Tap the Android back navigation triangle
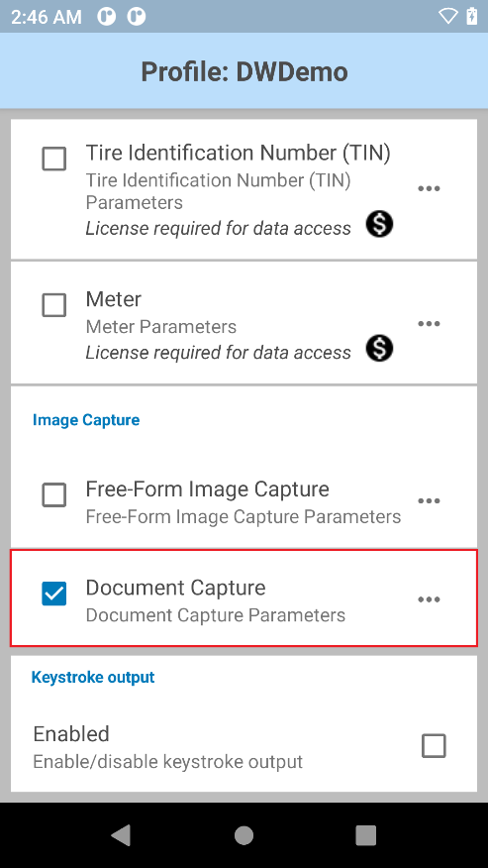 pos(121,834)
